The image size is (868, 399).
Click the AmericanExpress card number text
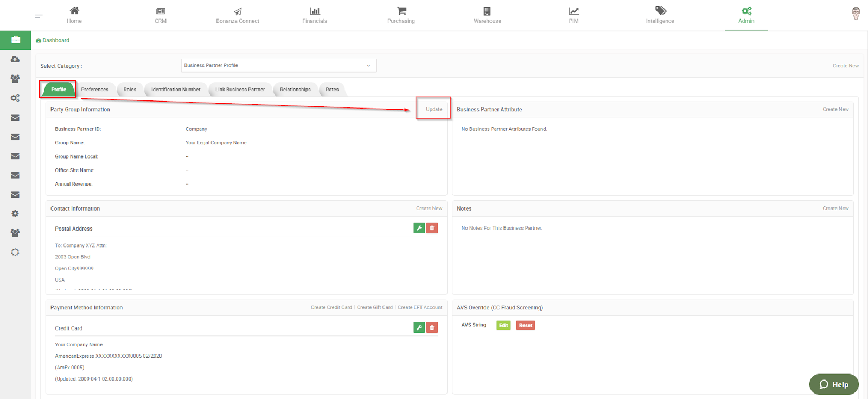tap(108, 356)
